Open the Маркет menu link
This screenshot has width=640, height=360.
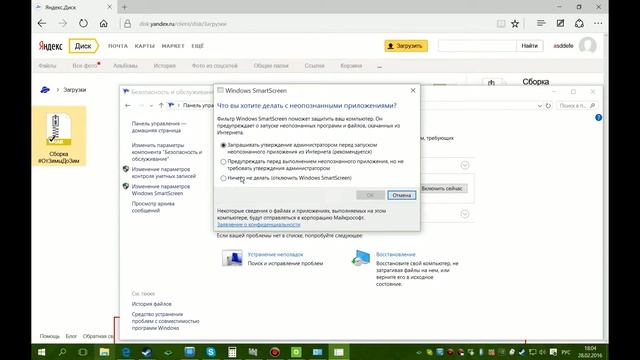(173, 46)
